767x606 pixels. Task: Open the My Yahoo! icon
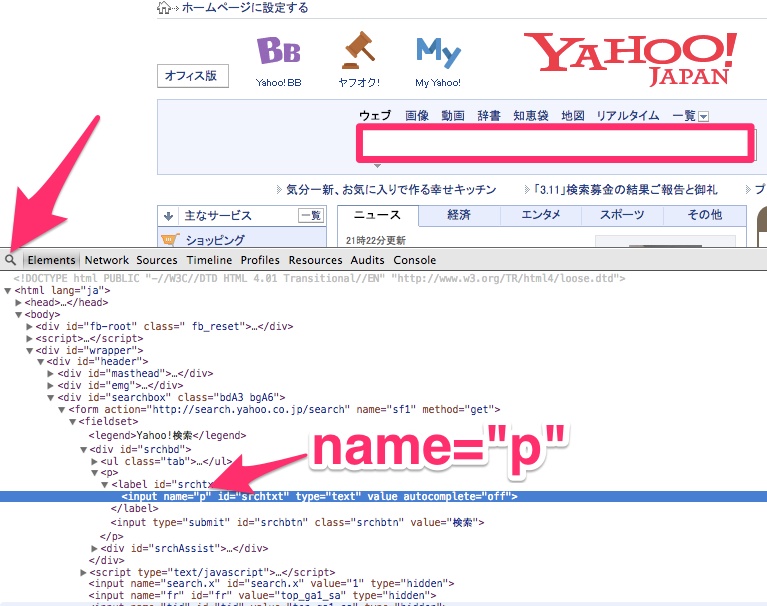(x=438, y=53)
